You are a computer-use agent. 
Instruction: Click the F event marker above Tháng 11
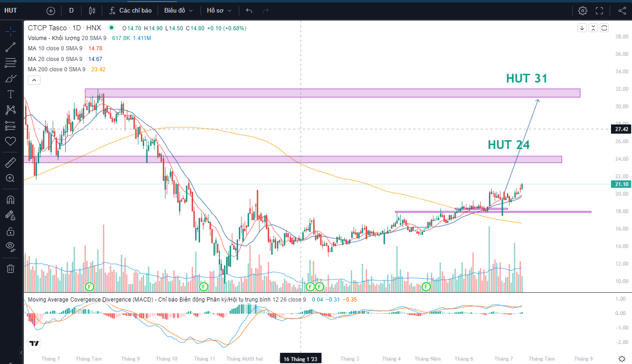(x=203, y=286)
